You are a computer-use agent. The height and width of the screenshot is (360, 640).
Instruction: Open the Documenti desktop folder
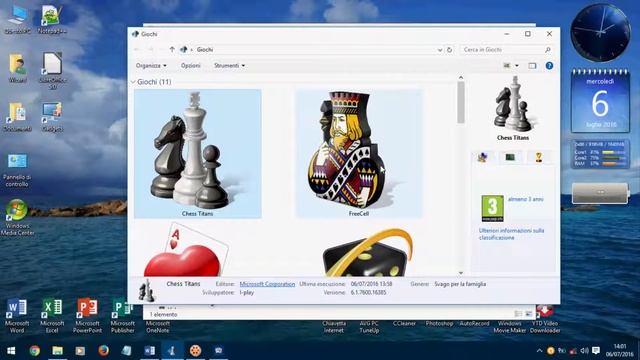click(x=18, y=117)
